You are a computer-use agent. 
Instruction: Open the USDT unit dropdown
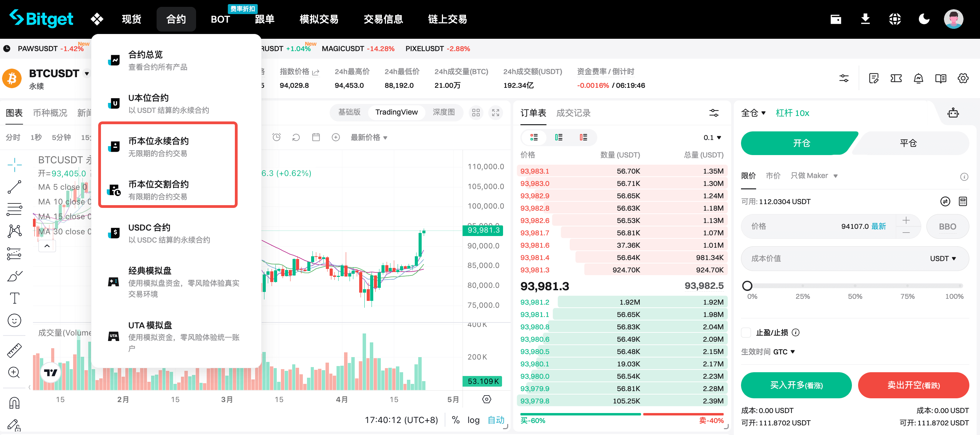click(x=943, y=259)
